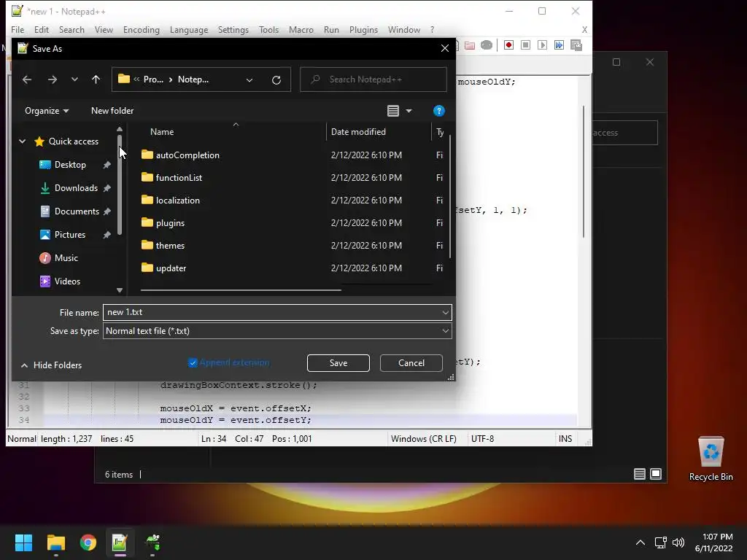
Task: Navigate up one folder level
Action: pyautogui.click(x=96, y=79)
